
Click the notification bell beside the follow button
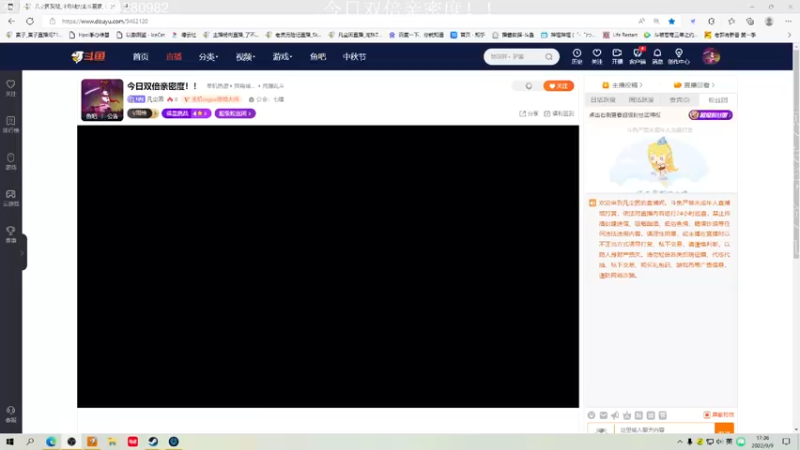(x=529, y=86)
